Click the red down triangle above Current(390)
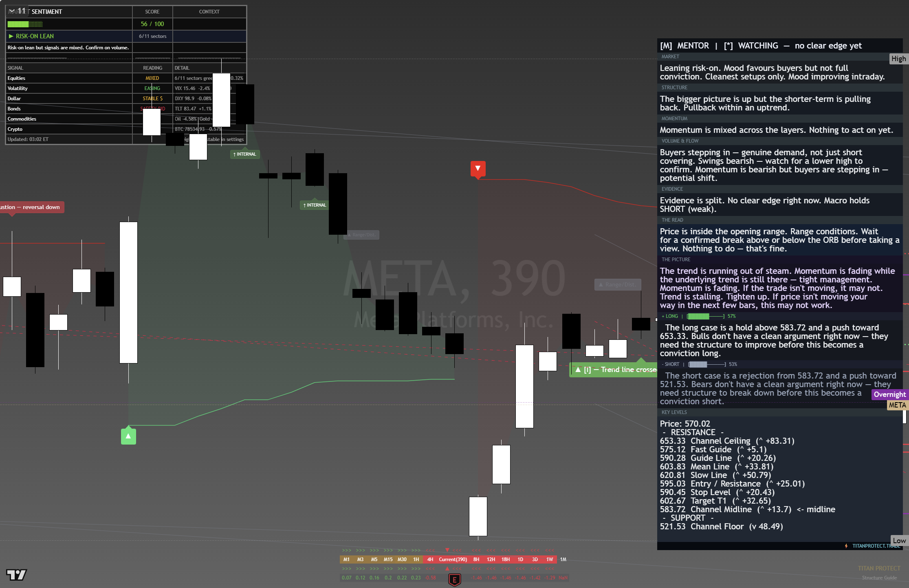Viewport: 909px width, 588px height. coord(447,550)
